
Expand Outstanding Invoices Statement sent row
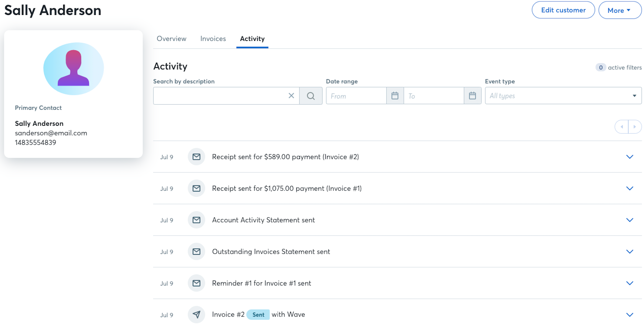click(x=630, y=252)
